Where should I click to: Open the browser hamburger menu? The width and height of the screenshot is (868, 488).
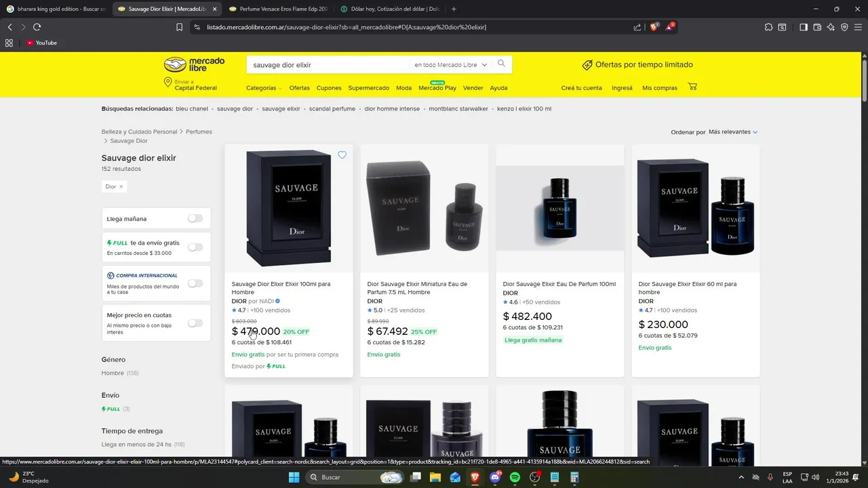point(859,27)
